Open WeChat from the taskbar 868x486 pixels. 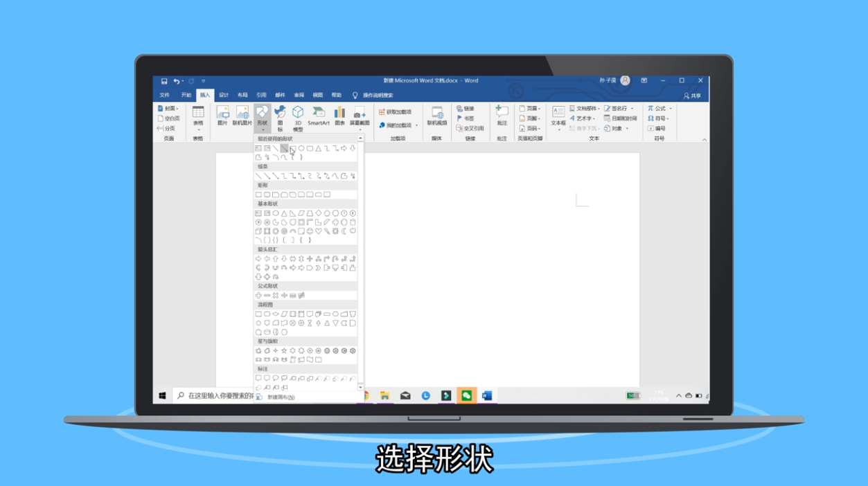(x=467, y=396)
